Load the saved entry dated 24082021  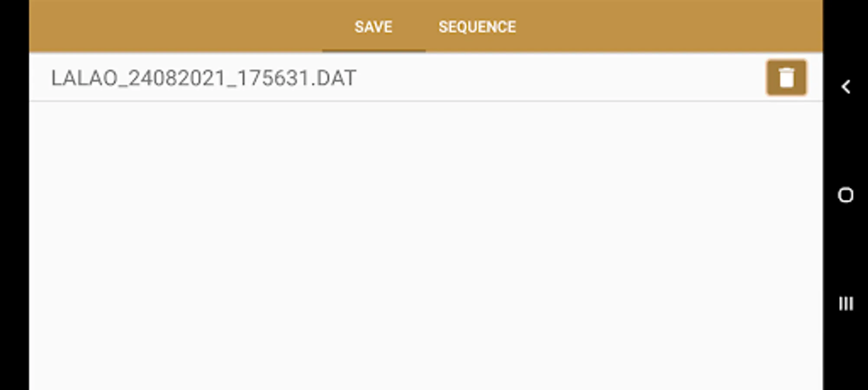204,78
